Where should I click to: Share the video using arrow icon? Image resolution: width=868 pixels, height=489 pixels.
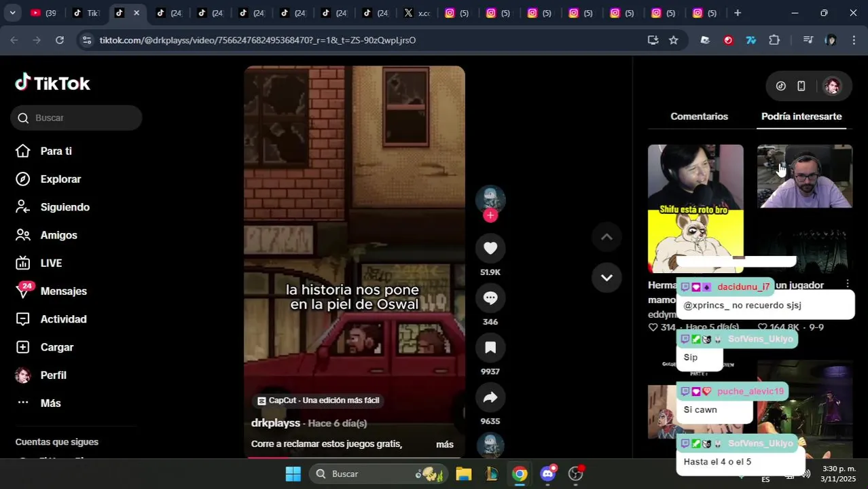pos(490,397)
